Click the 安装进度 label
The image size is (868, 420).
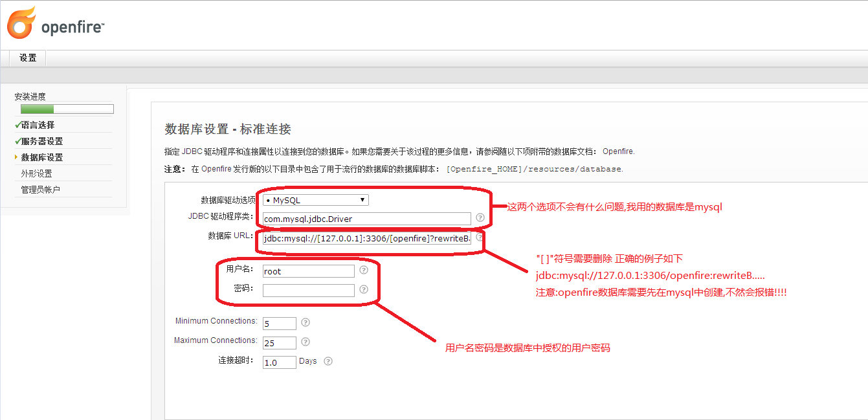[x=30, y=96]
